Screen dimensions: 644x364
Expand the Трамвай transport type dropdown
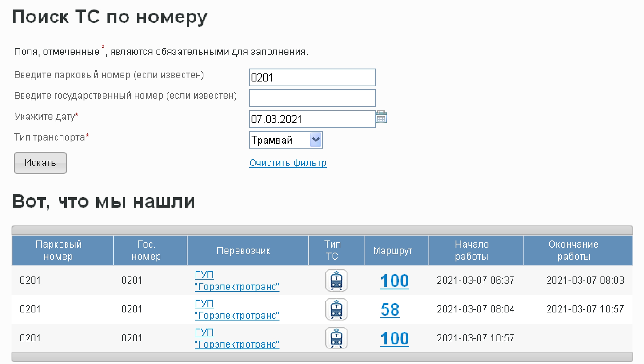[316, 140]
